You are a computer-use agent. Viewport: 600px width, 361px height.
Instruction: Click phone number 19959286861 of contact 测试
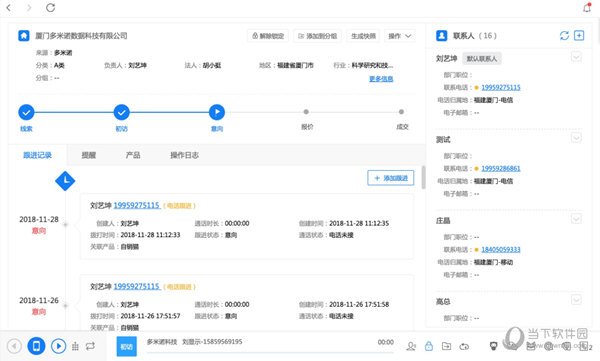[x=501, y=168]
